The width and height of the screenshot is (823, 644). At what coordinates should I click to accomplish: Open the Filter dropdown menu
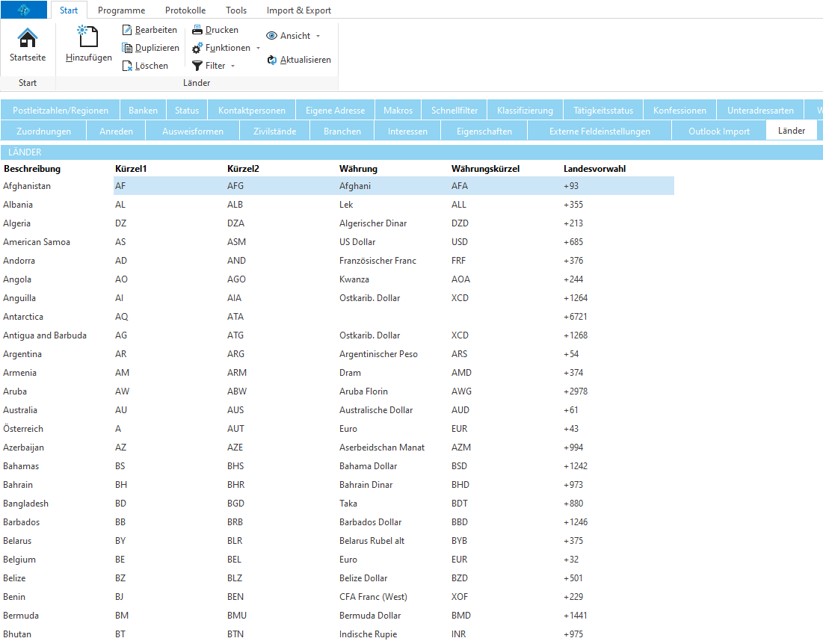232,66
